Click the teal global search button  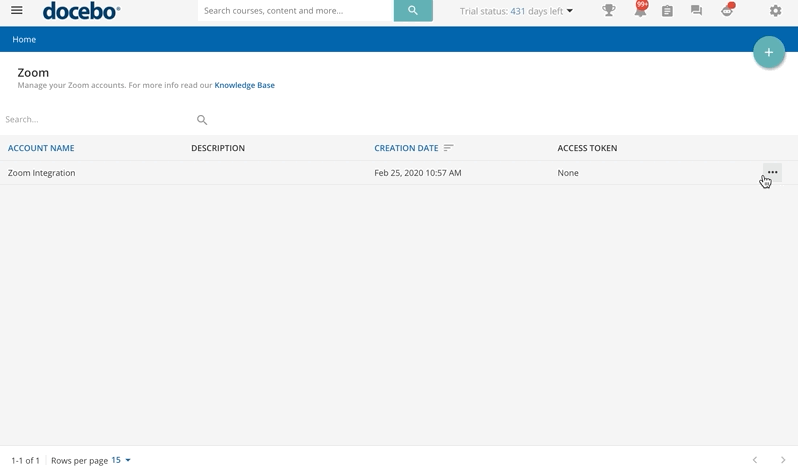pyautogui.click(x=413, y=10)
